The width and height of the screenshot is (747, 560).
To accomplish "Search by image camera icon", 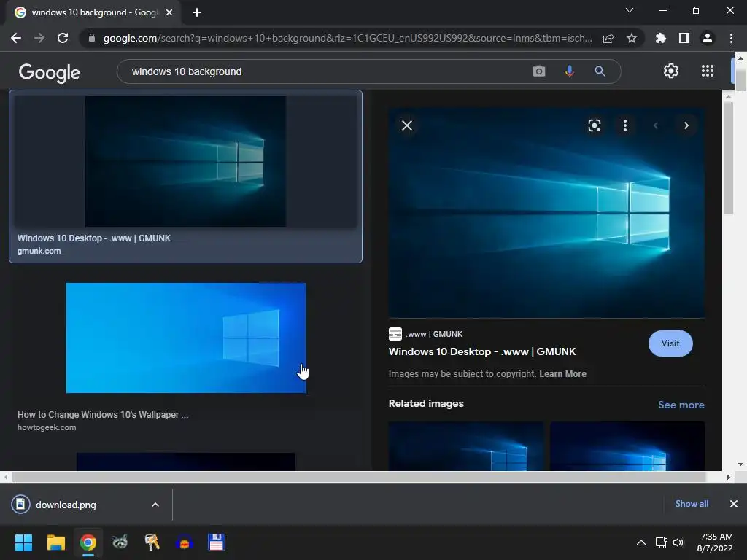I will (539, 71).
